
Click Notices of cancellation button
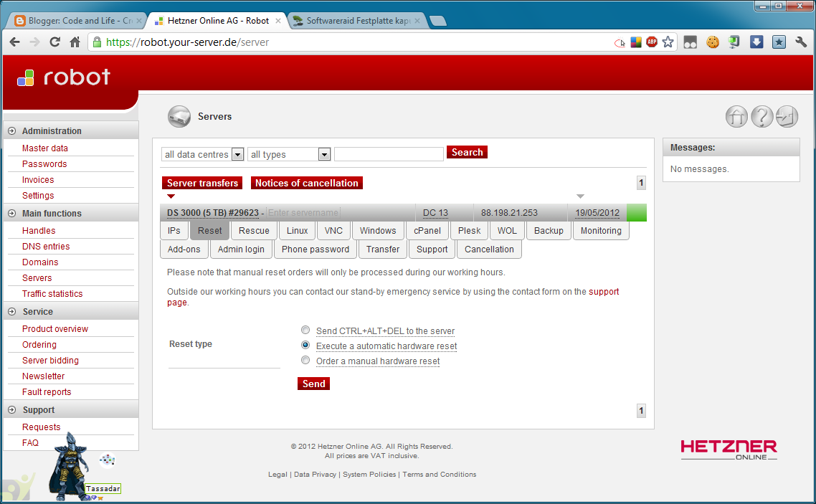[306, 183]
